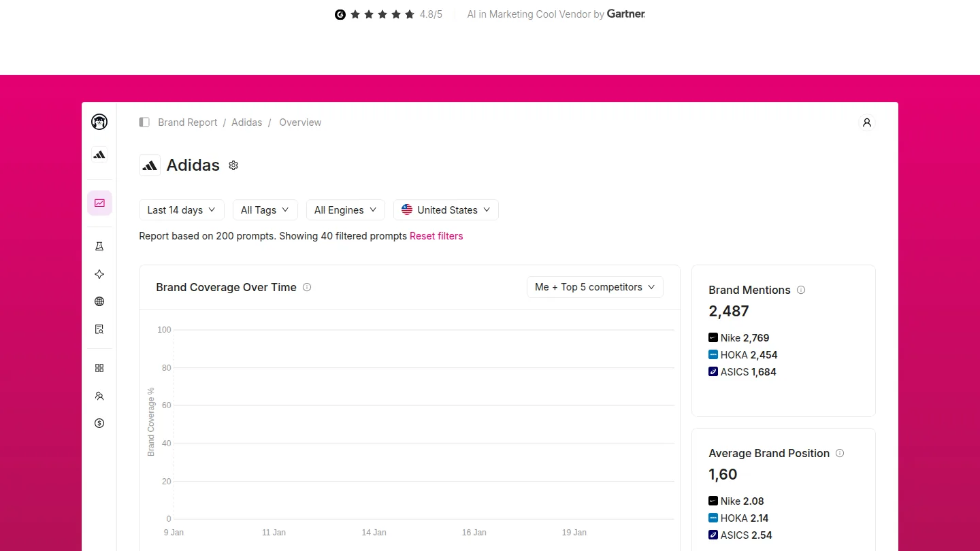Screen dimensions: 980x551
Task: Click Overview in the breadcrumb
Action: [x=300, y=122]
